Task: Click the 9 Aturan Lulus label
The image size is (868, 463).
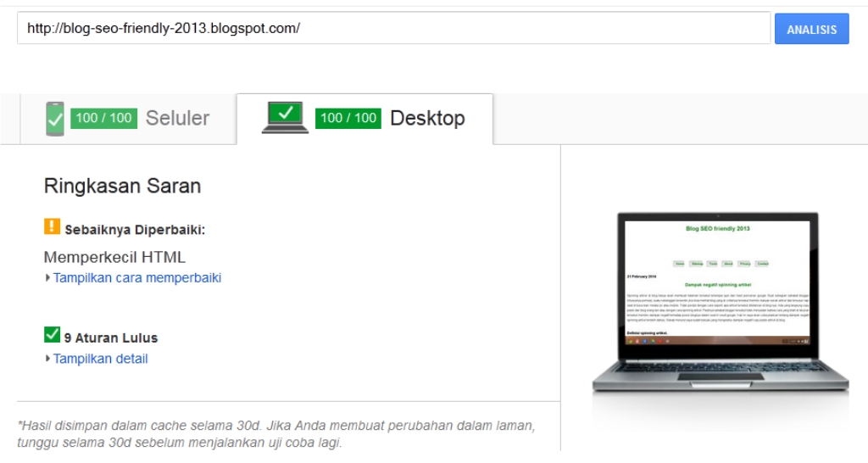Action: [111, 337]
